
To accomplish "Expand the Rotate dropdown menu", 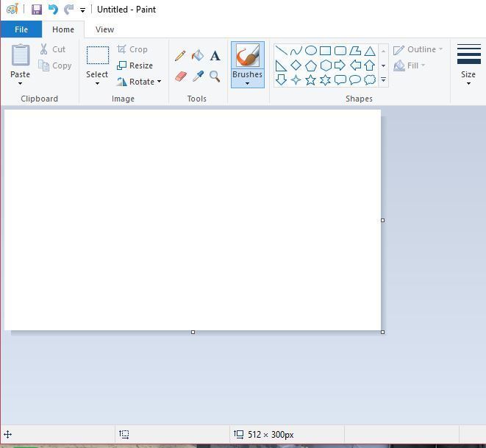I will click(159, 82).
